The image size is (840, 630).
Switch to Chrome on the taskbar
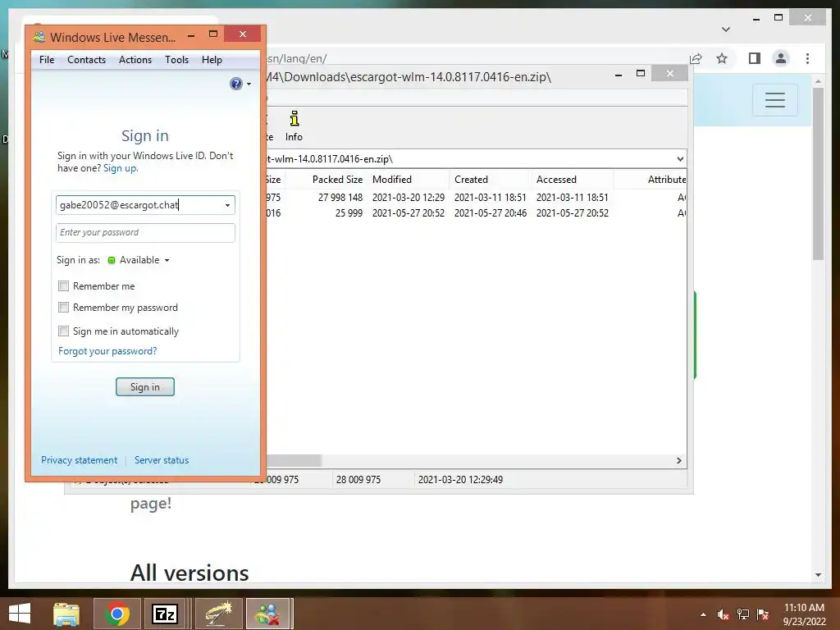tap(117, 614)
